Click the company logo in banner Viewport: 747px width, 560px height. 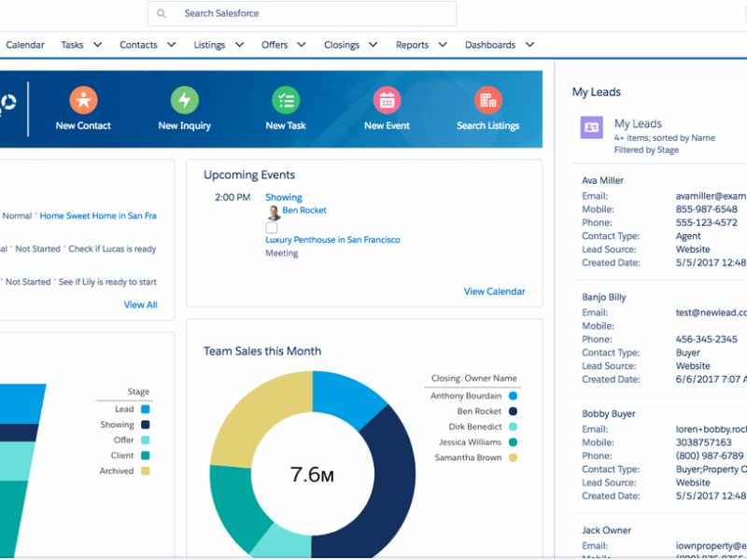7,104
